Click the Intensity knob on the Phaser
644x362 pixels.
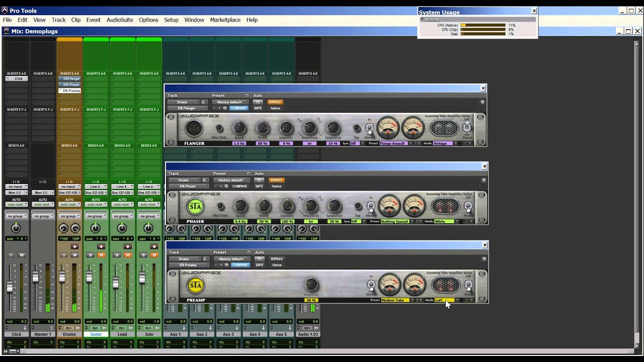click(x=287, y=206)
